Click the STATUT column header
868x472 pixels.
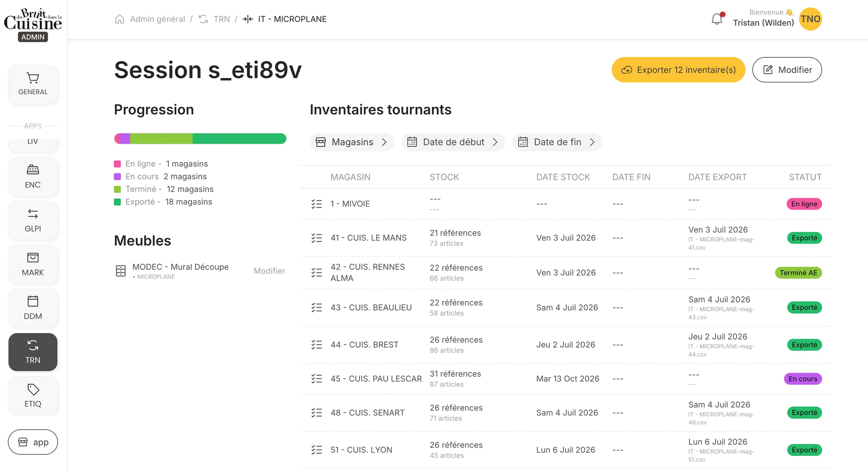point(805,177)
